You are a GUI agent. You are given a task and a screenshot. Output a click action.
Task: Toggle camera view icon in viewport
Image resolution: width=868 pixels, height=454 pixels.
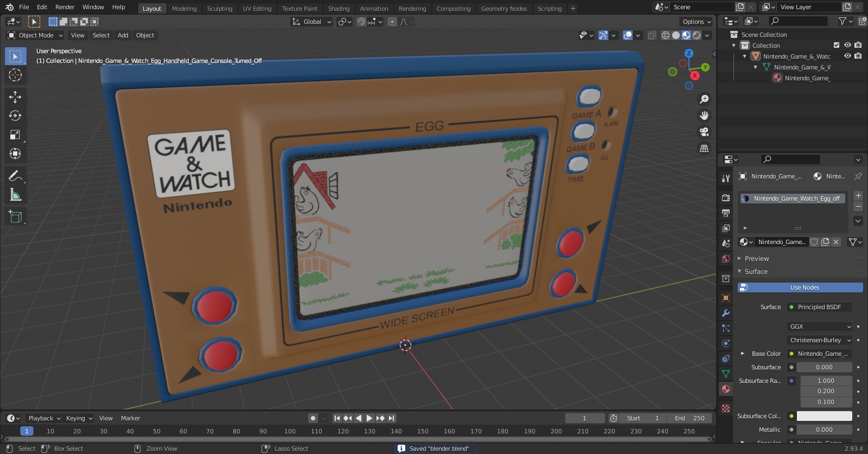(704, 132)
